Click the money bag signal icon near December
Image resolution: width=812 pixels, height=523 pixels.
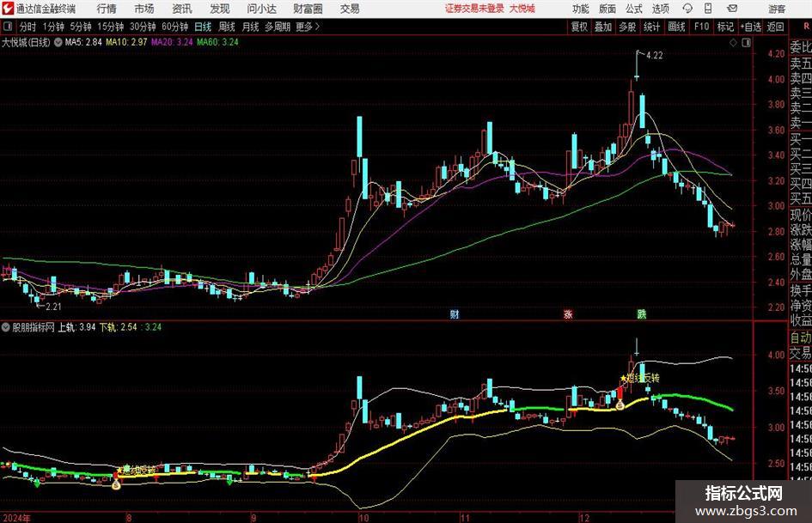point(620,405)
